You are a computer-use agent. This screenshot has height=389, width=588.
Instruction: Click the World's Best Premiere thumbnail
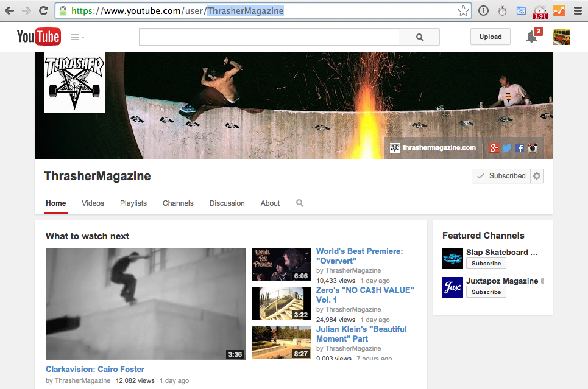pyautogui.click(x=282, y=265)
